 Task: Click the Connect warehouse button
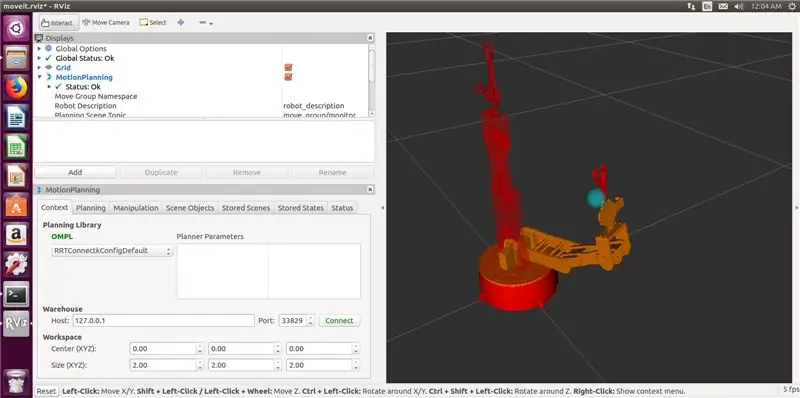coord(339,320)
